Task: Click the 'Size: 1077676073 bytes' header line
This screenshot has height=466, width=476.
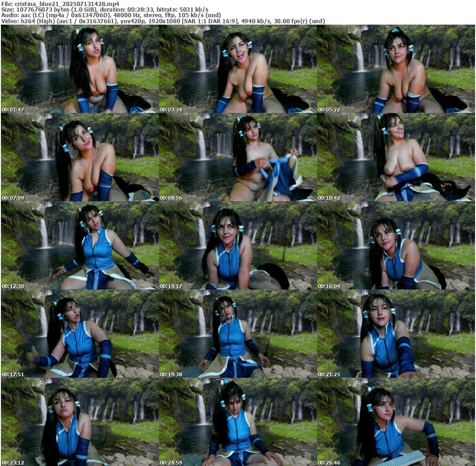Action: pyautogui.click(x=105, y=10)
